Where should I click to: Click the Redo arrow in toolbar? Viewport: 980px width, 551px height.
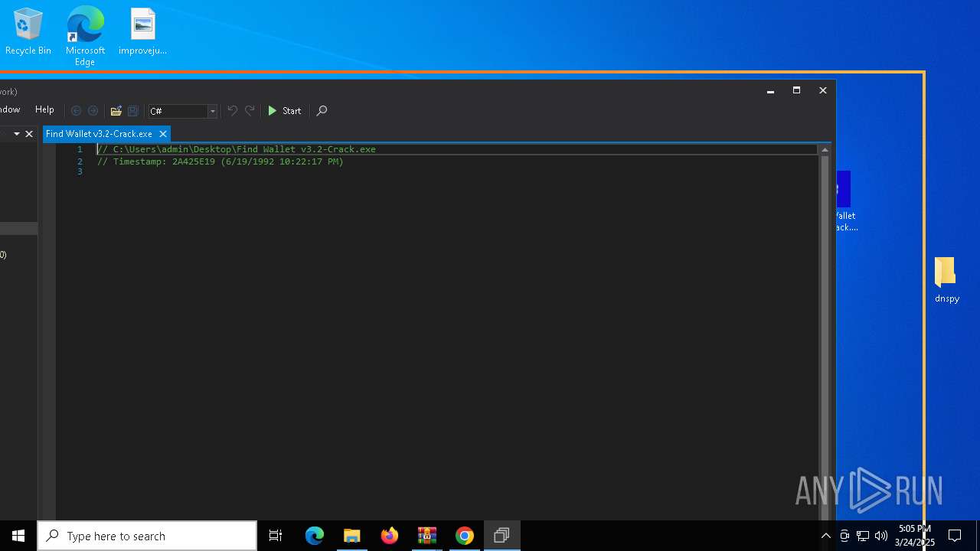250,111
